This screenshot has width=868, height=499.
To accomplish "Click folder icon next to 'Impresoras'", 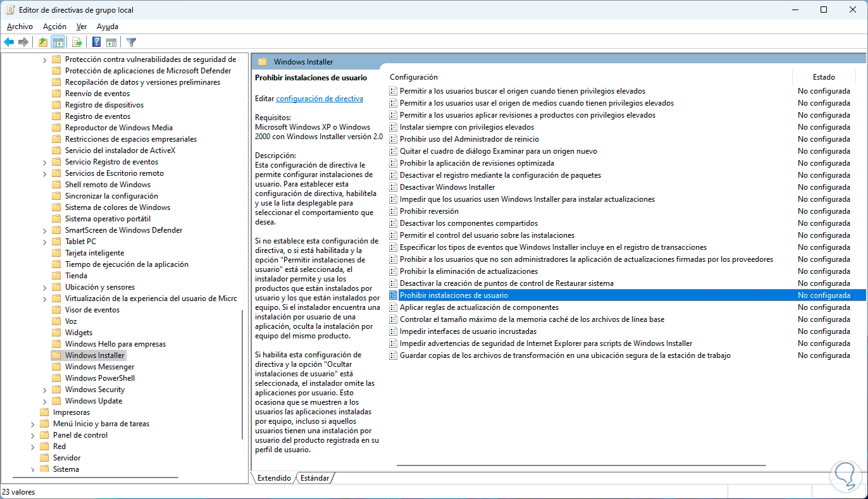I will [44, 412].
